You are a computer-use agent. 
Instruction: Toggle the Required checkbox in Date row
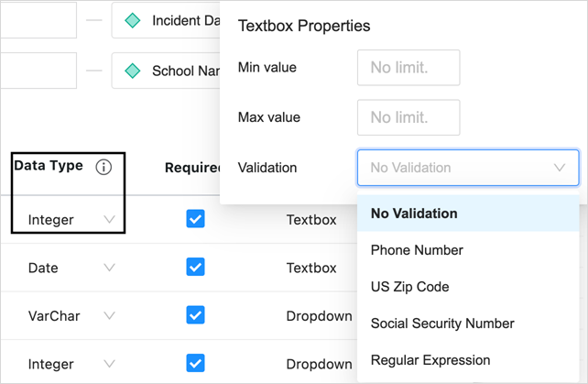pos(195,267)
